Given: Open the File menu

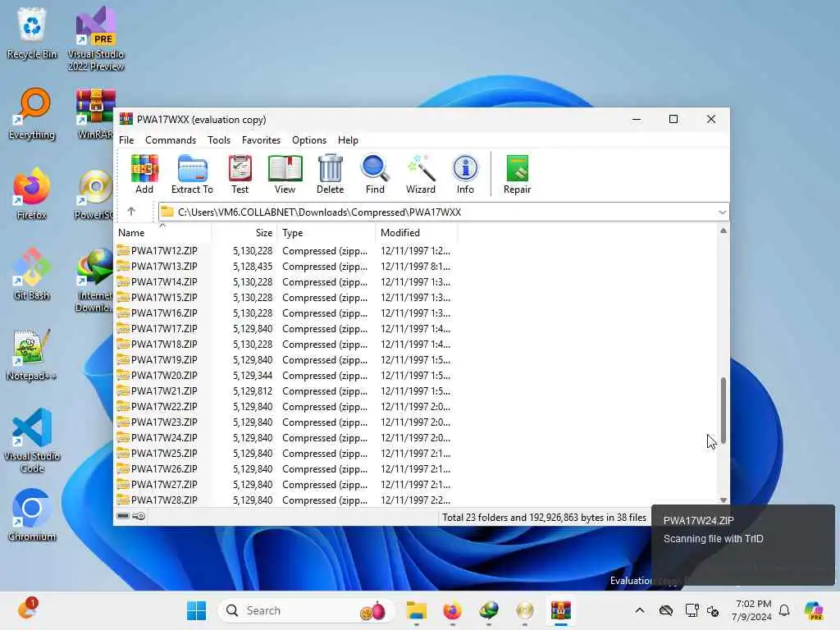Looking at the screenshot, I should [x=126, y=139].
